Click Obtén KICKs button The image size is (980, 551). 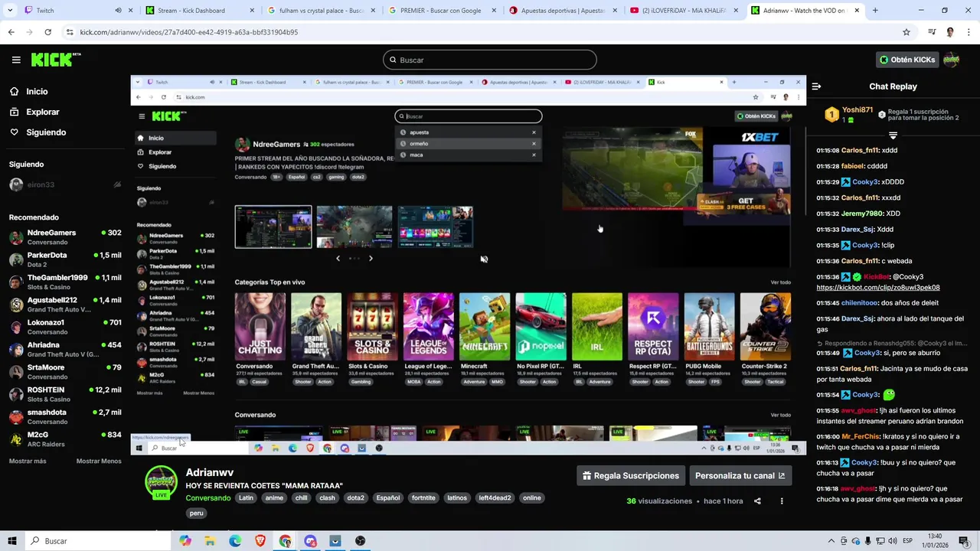907,60
